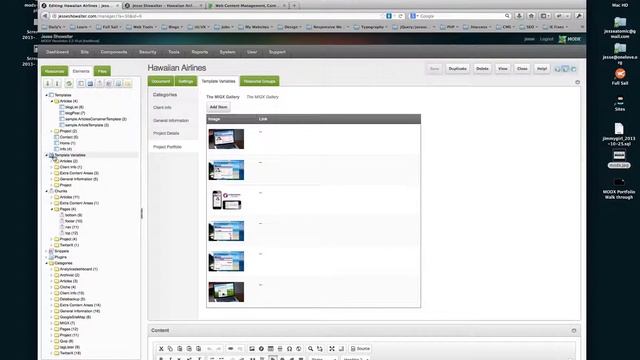The width and height of the screenshot is (640, 360).
Task: Click the new template variable icon in the tree toolbar
Action: click(90, 83)
